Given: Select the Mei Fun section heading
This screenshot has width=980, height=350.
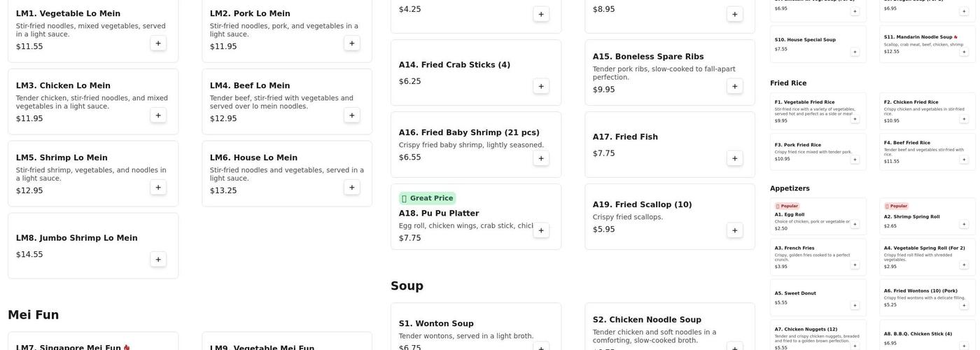Looking at the screenshot, I should [x=34, y=315].
